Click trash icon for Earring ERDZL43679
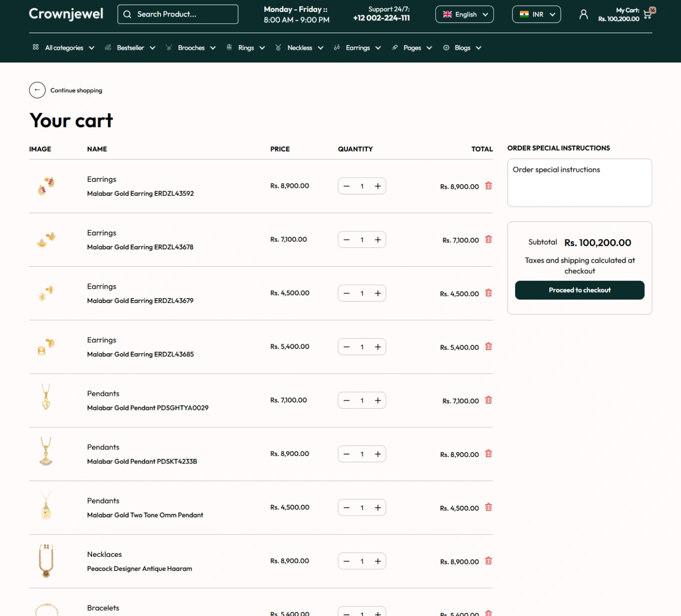 489,293
